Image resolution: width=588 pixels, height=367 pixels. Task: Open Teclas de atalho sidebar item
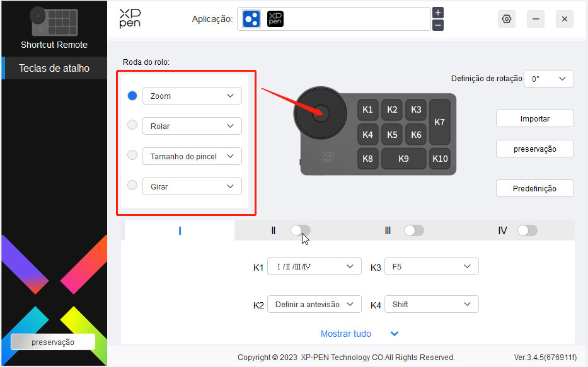tap(54, 68)
